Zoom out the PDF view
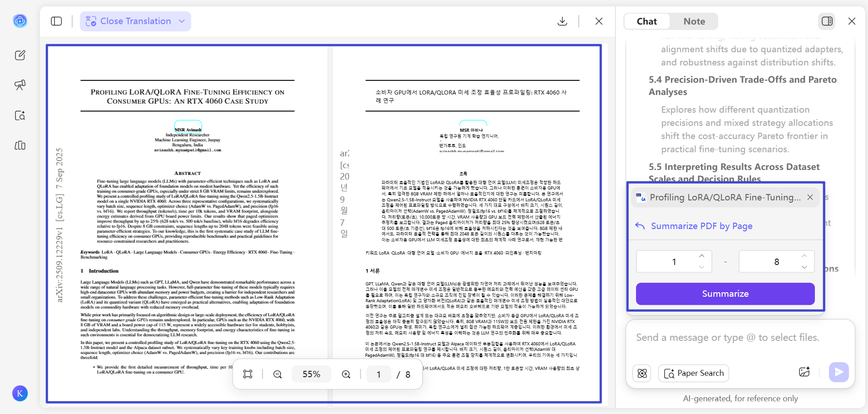The width and height of the screenshot is (868, 414). tap(277, 374)
